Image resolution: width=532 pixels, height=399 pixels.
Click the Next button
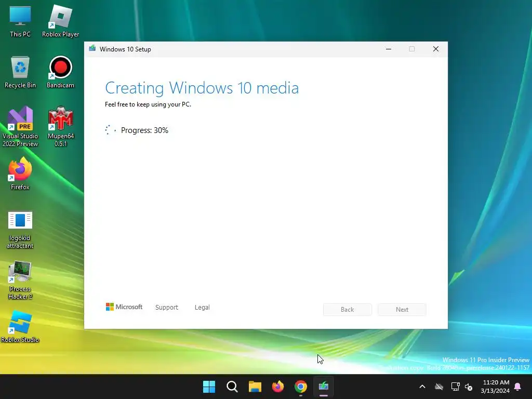pos(402,310)
